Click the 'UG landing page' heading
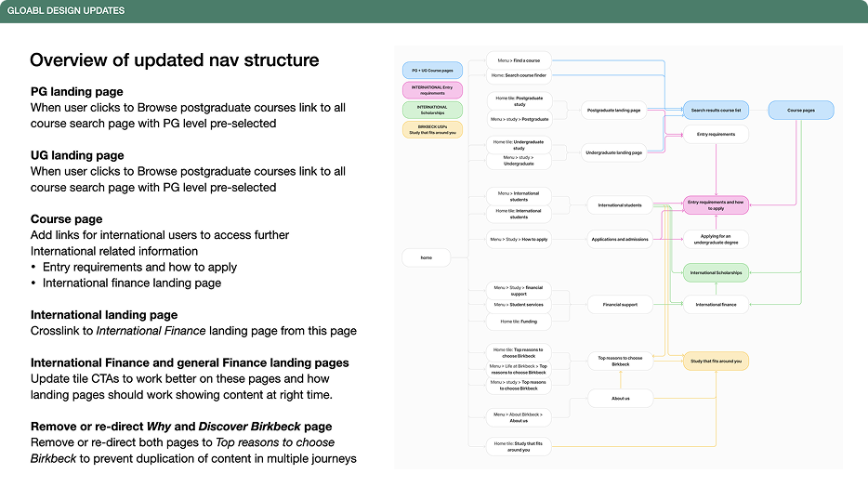This screenshot has width=868, height=487. [77, 155]
